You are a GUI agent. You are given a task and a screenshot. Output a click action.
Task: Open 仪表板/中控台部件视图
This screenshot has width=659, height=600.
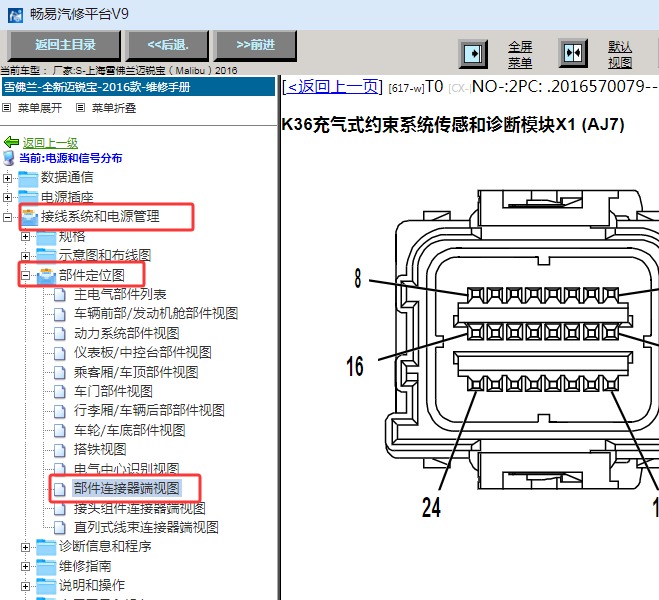click(x=142, y=352)
